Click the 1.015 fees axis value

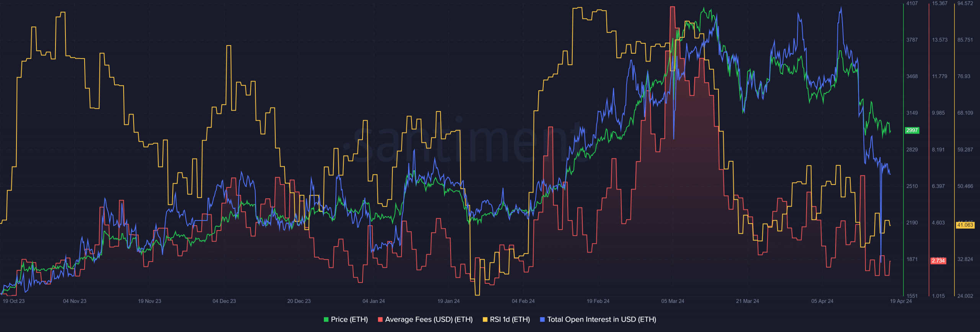pos(938,296)
